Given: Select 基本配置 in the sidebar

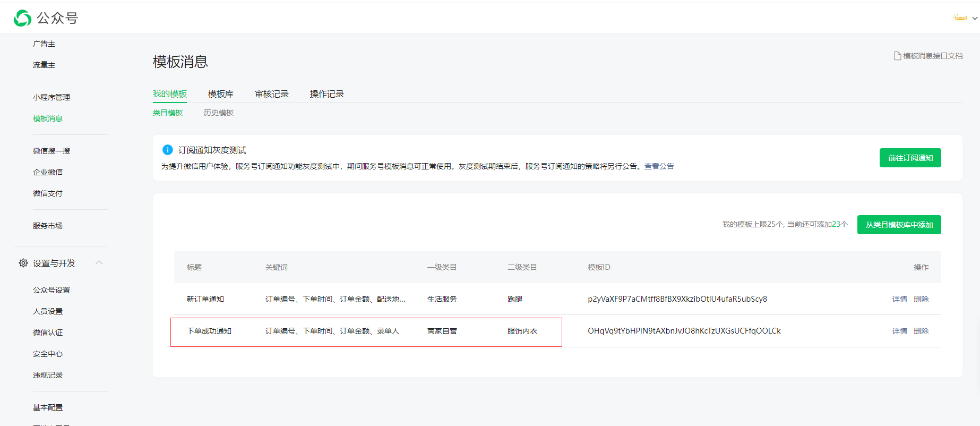Looking at the screenshot, I should [48, 407].
